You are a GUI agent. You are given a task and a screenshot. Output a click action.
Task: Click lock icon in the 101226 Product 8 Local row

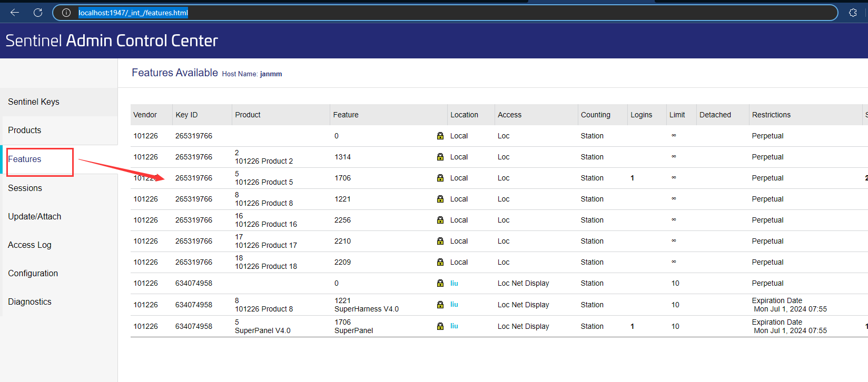pyautogui.click(x=440, y=199)
